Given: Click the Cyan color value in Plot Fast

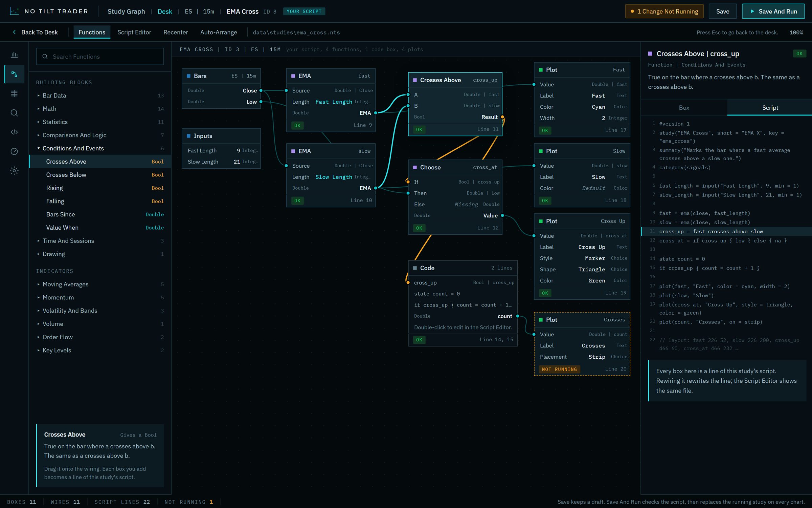Looking at the screenshot, I should (598, 107).
